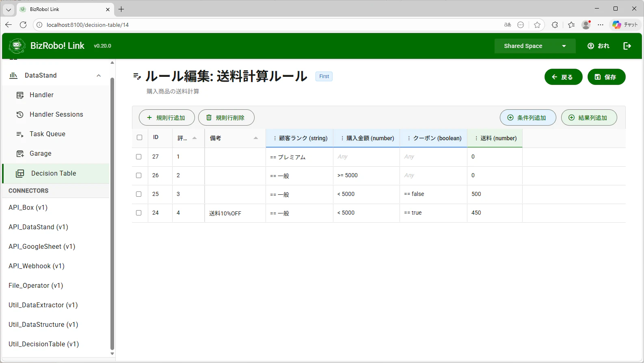Image resolution: width=644 pixels, height=363 pixels.
Task: Toggle the select-all rows checkbox
Action: point(140,137)
